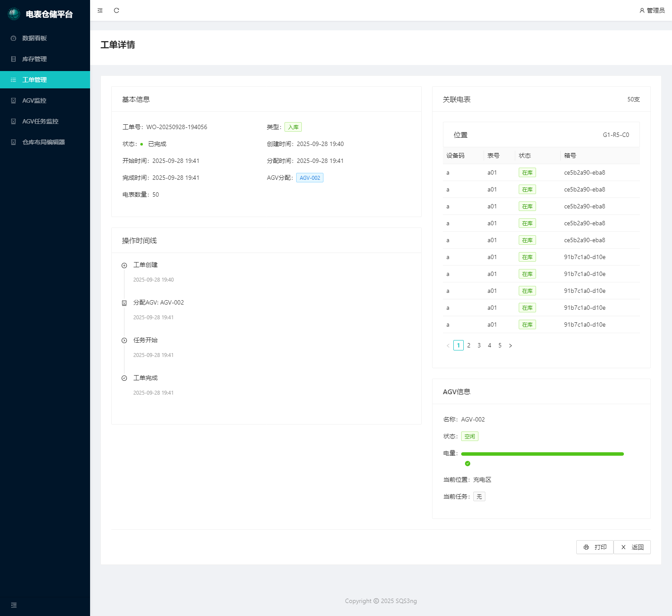The height and width of the screenshot is (616, 672).
Task: Click the AGV-002 tag in 基本信息
Action: (x=310, y=178)
